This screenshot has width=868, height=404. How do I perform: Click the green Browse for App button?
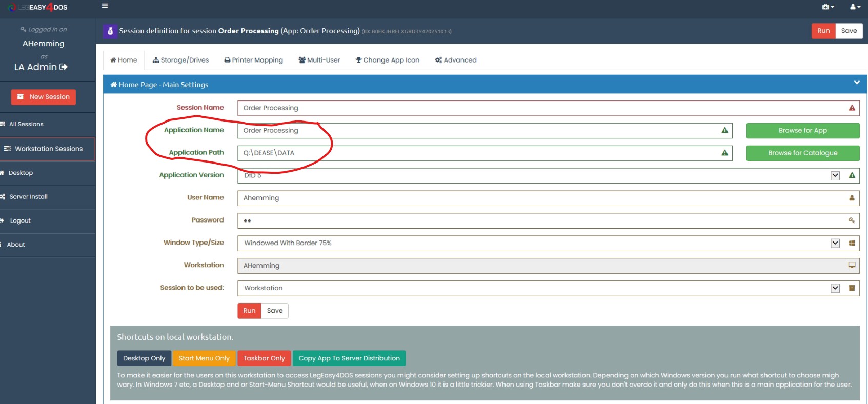coord(802,131)
